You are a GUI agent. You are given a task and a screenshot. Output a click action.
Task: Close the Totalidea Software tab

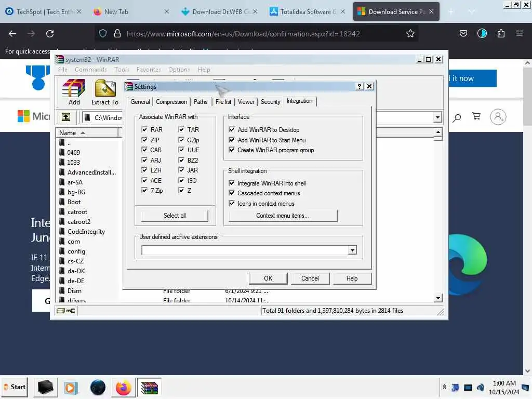[343, 11]
